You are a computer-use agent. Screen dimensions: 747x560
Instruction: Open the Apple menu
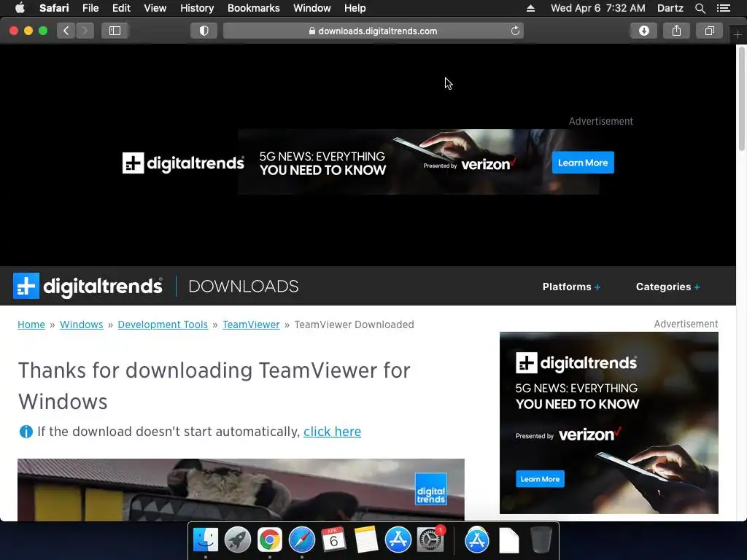click(20, 8)
